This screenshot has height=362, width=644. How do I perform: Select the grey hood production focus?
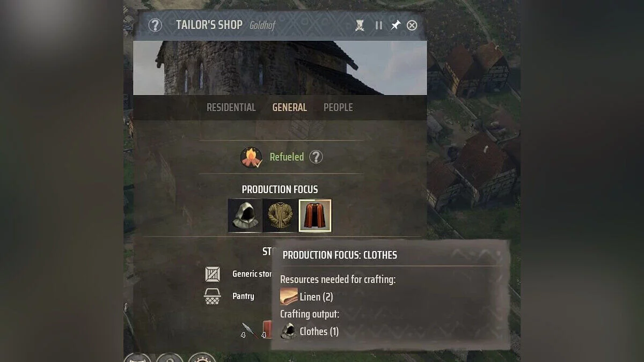click(245, 216)
